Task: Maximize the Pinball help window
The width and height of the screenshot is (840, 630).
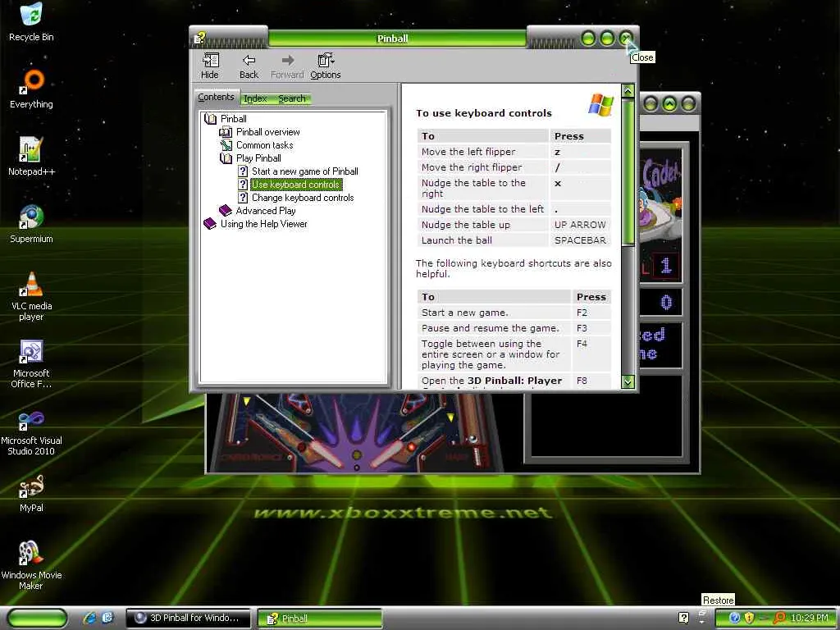Action: pyautogui.click(x=607, y=39)
